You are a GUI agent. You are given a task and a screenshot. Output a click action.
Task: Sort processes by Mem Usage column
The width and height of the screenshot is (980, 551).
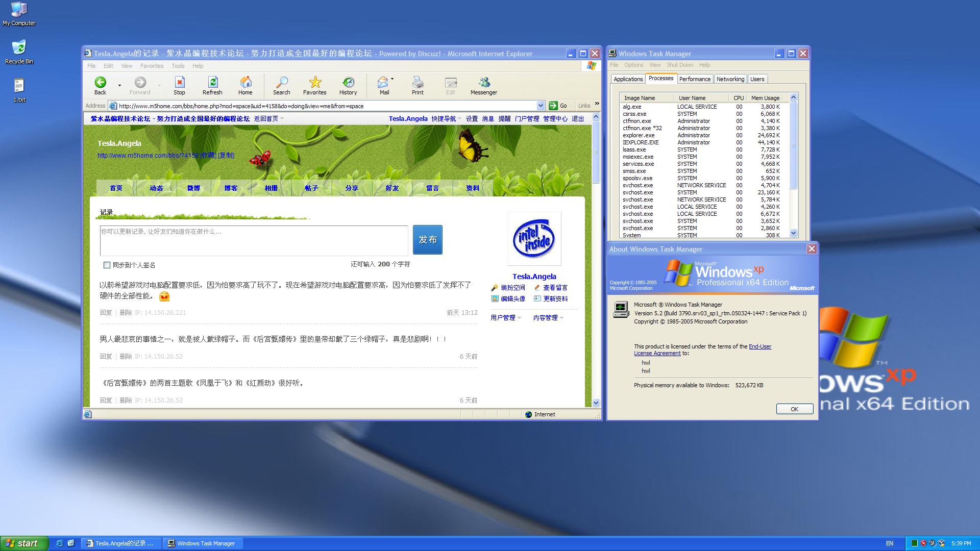point(765,98)
